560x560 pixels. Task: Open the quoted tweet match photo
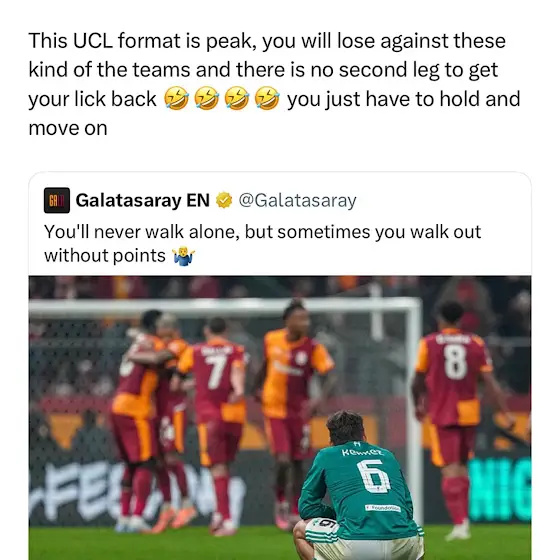[x=280, y=418]
